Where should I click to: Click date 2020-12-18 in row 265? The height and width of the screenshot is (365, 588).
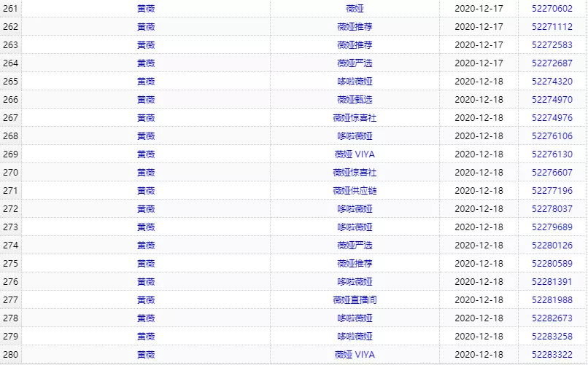click(x=479, y=82)
